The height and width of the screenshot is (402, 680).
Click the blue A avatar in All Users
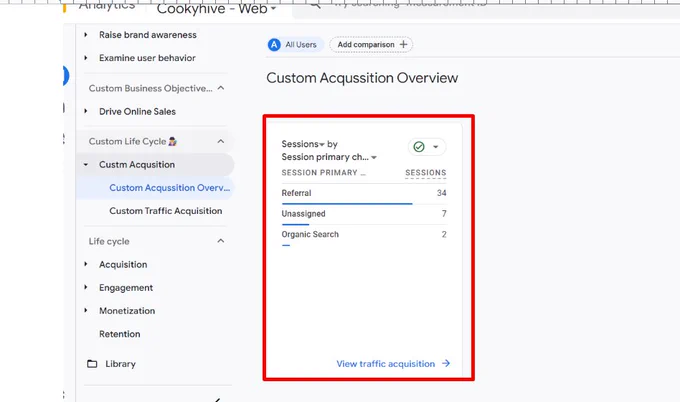click(x=274, y=45)
